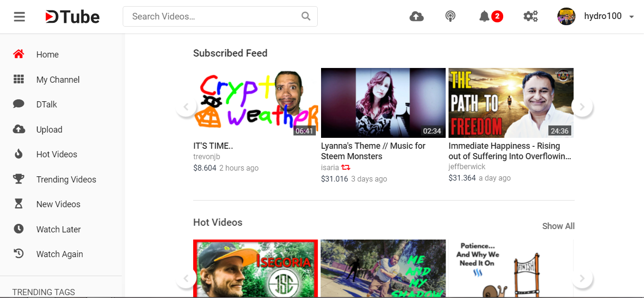Screen dimensions: 644x298
Task: Click the hydro100 username
Action: 603,16
